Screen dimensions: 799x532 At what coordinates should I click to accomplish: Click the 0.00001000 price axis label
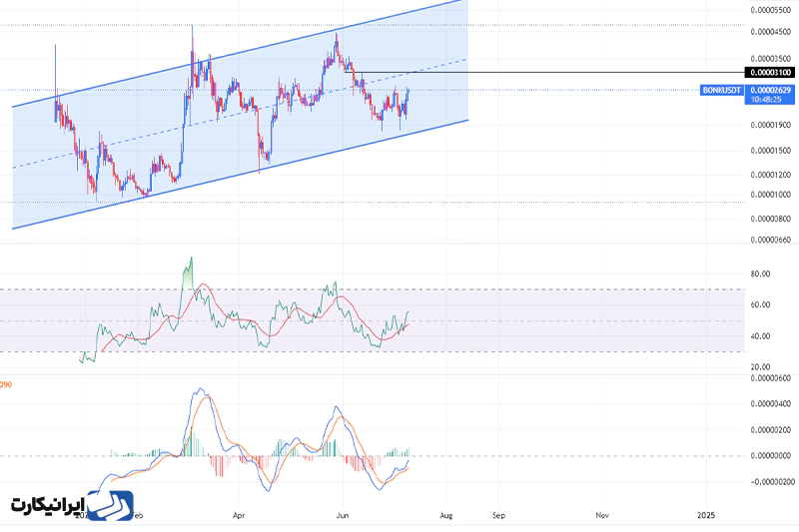click(x=770, y=195)
